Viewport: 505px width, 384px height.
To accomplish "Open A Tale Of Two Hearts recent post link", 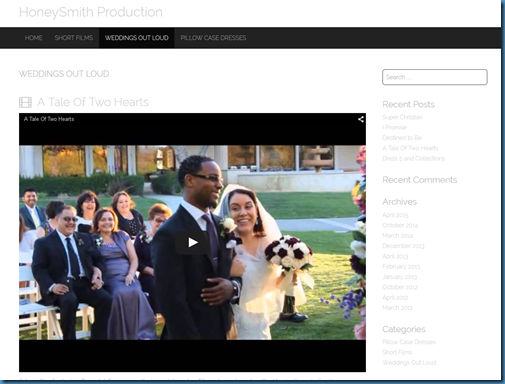I will 410,148.
